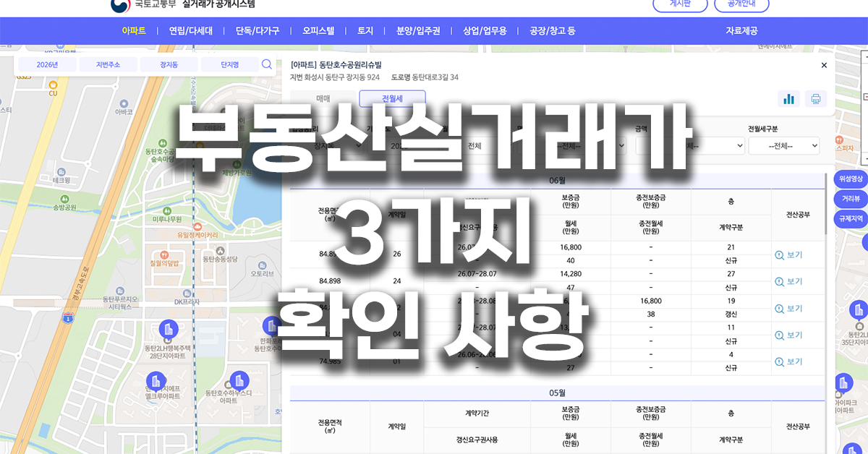Open the 분양/입주권 menu

coord(418,31)
